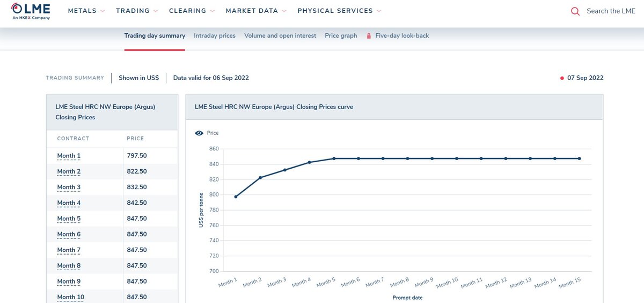Click the Month 1 contract link
This screenshot has width=644, height=303.
click(69, 156)
